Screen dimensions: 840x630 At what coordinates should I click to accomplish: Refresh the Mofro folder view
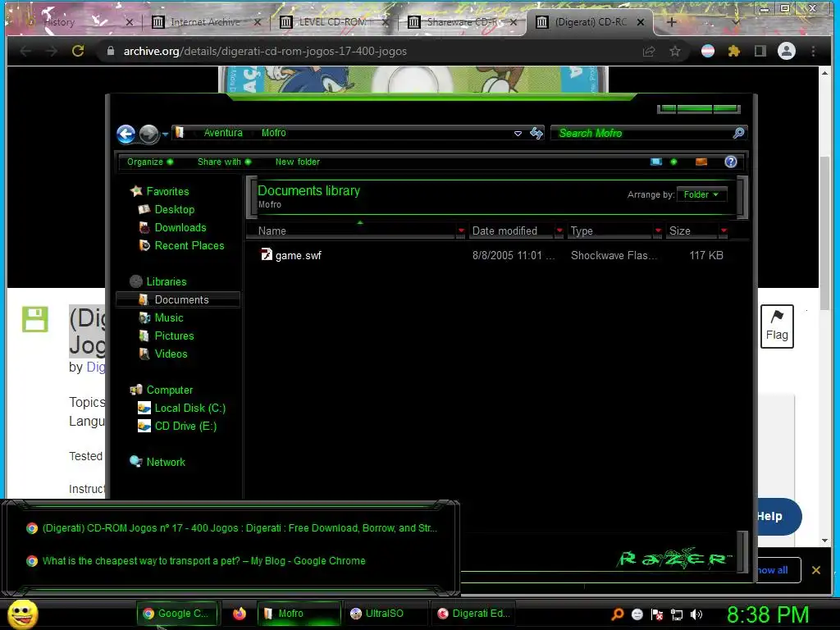pyautogui.click(x=536, y=133)
